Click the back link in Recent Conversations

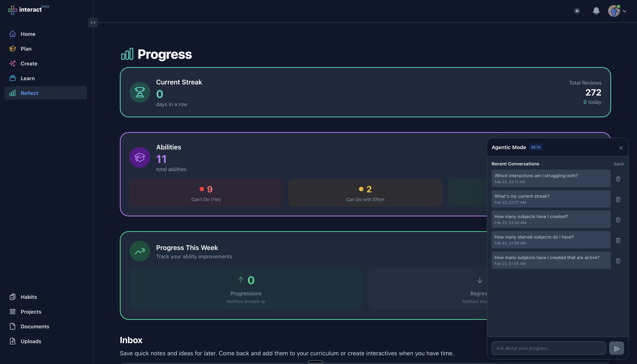point(619,164)
